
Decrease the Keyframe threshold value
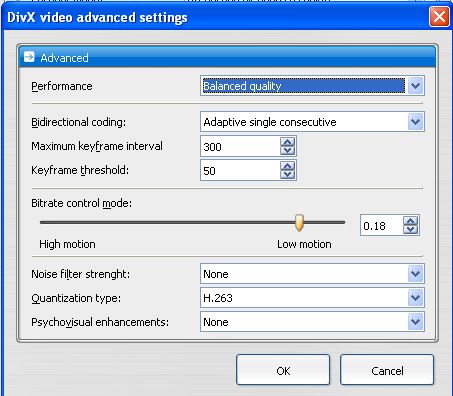pyautogui.click(x=288, y=175)
